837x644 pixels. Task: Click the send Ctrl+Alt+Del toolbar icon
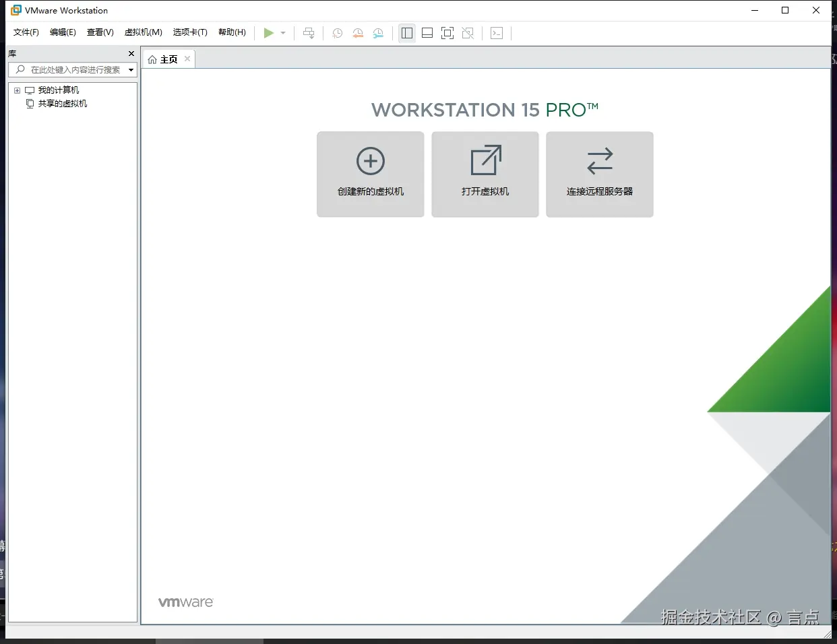309,33
